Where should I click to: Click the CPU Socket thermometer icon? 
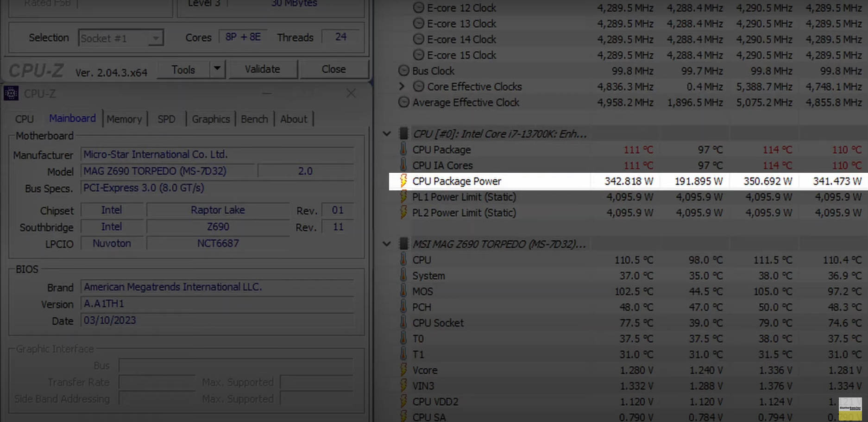point(403,323)
